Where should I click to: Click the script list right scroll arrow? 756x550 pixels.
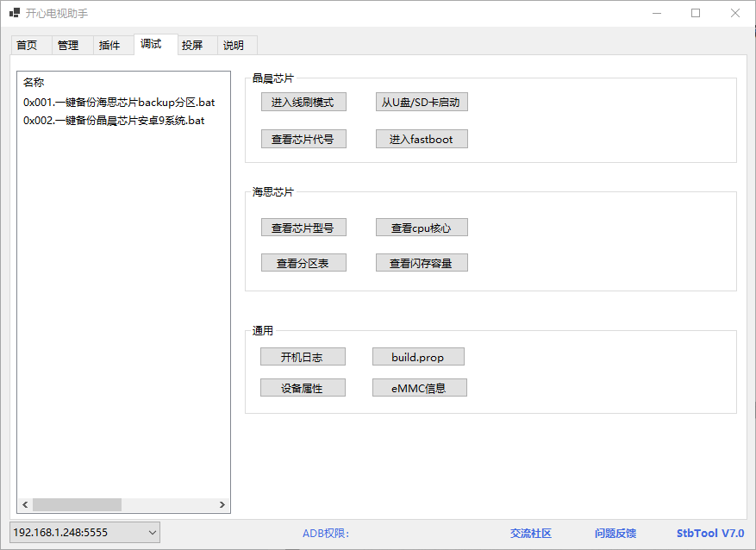(222, 504)
